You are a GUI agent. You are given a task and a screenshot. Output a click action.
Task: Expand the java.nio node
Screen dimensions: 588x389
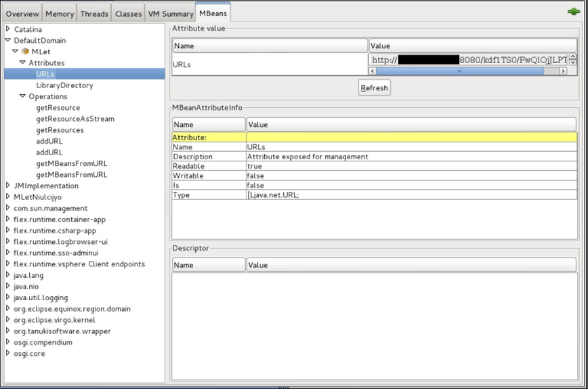coord(8,286)
